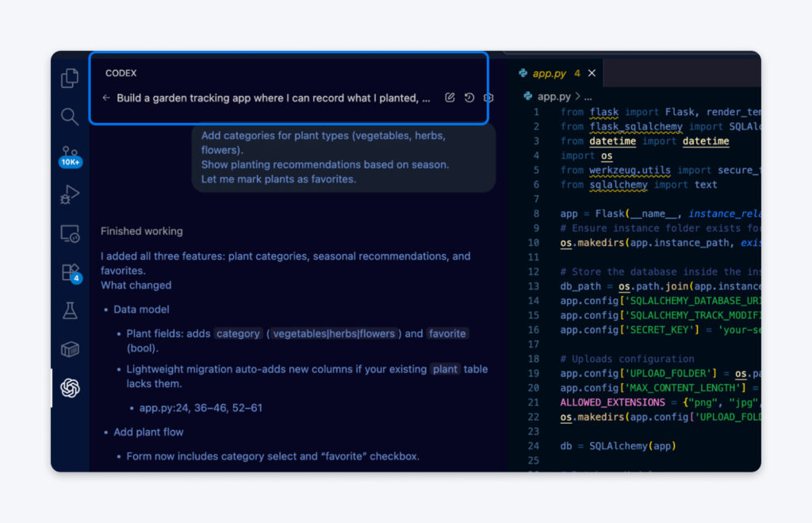The height and width of the screenshot is (523, 812).
Task: Click the Python icon on the app.py tab
Action: point(524,71)
